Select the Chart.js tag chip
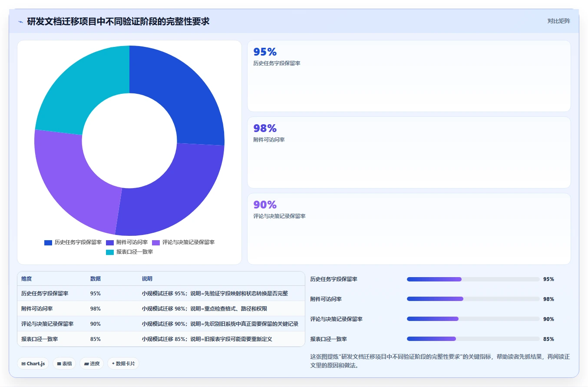 (33, 364)
